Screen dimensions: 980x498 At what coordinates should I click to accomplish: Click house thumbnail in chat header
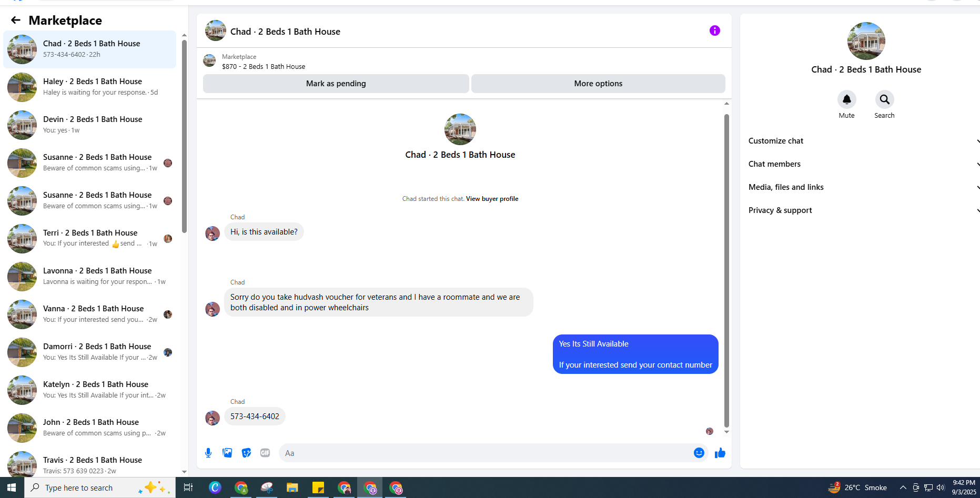216,31
